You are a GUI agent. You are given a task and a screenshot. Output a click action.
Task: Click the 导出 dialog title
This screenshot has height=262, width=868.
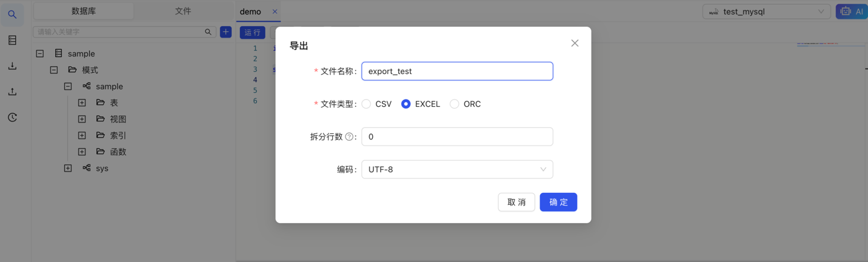[x=299, y=45]
